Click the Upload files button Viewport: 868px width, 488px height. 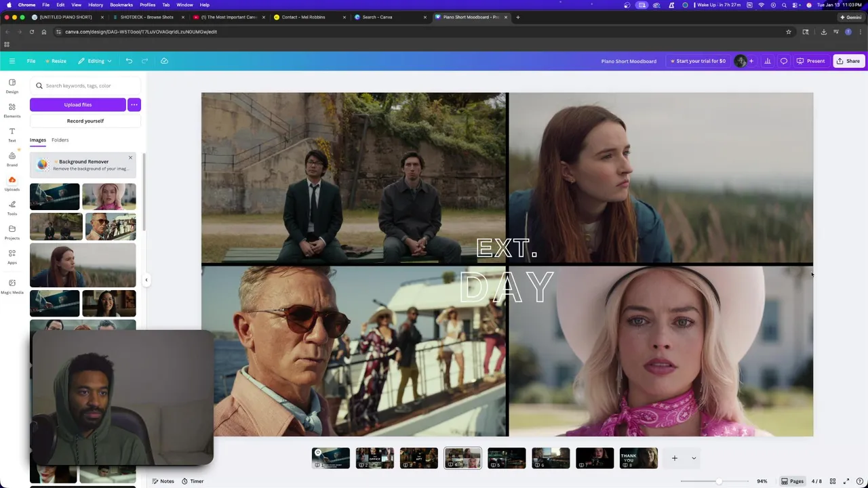(x=78, y=104)
